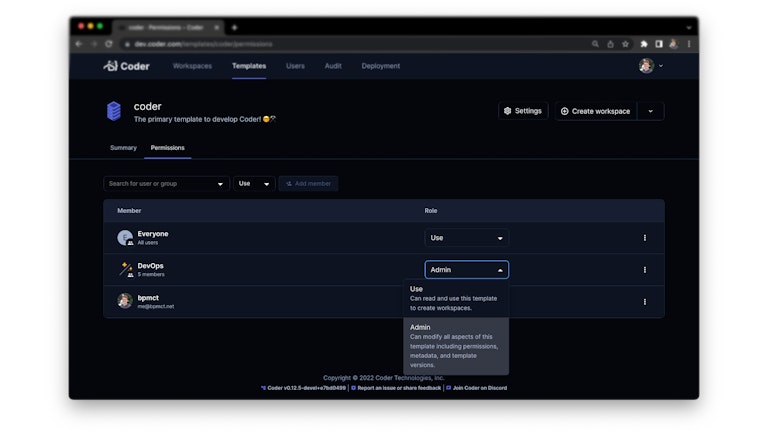Open template Settings
Screen dimensions: 768x432
coord(523,111)
